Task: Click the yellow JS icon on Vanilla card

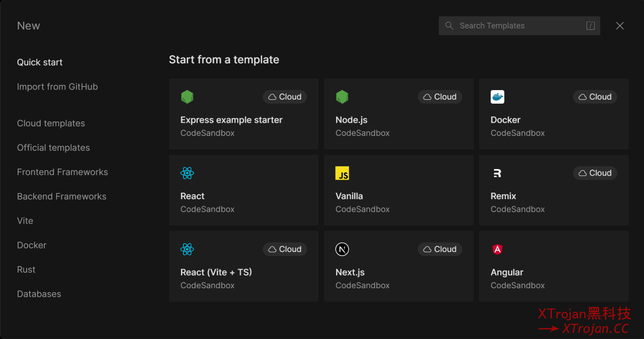Action: click(342, 174)
